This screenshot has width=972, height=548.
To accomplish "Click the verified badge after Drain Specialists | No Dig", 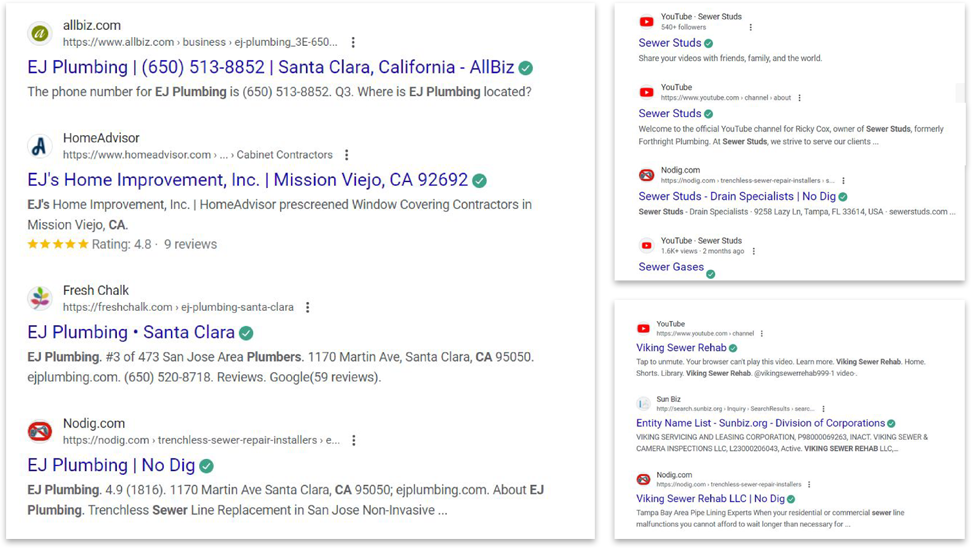I will 843,197.
